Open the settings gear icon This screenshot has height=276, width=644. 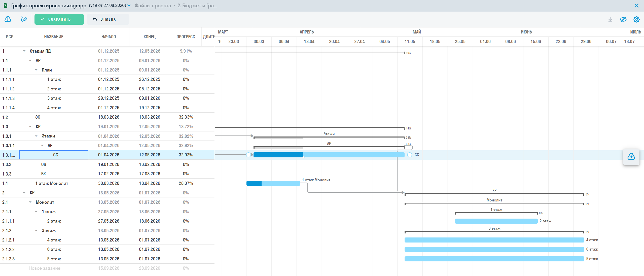637,19
